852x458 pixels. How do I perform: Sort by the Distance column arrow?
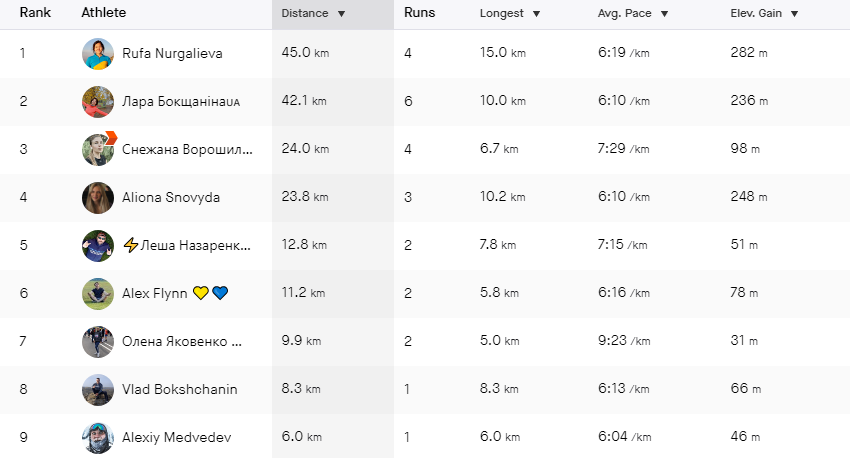click(x=341, y=14)
